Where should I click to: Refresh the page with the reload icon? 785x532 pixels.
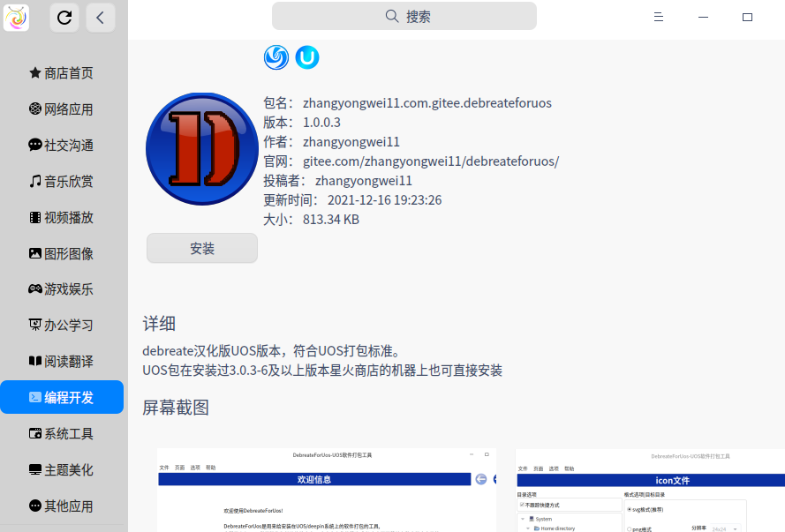pos(64,16)
